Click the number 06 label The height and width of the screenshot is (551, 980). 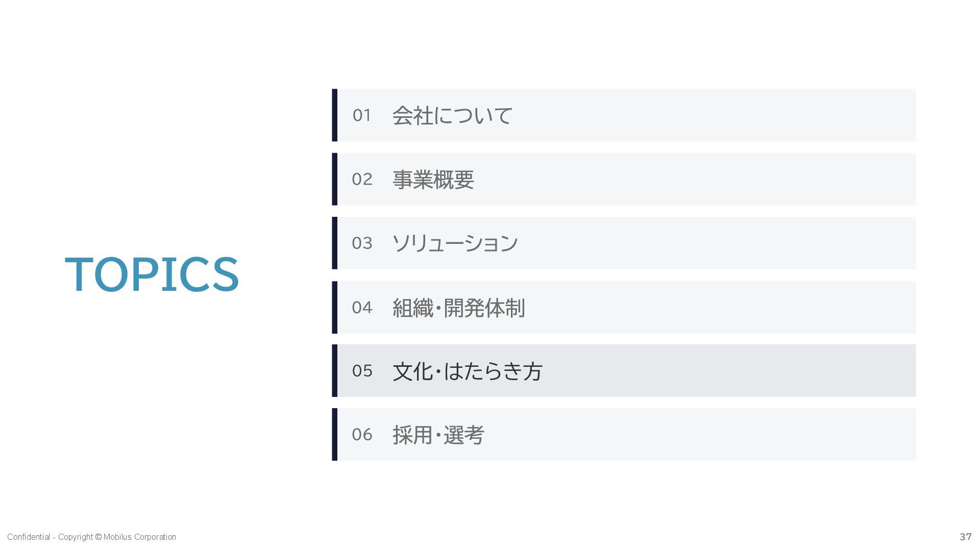coord(362,435)
